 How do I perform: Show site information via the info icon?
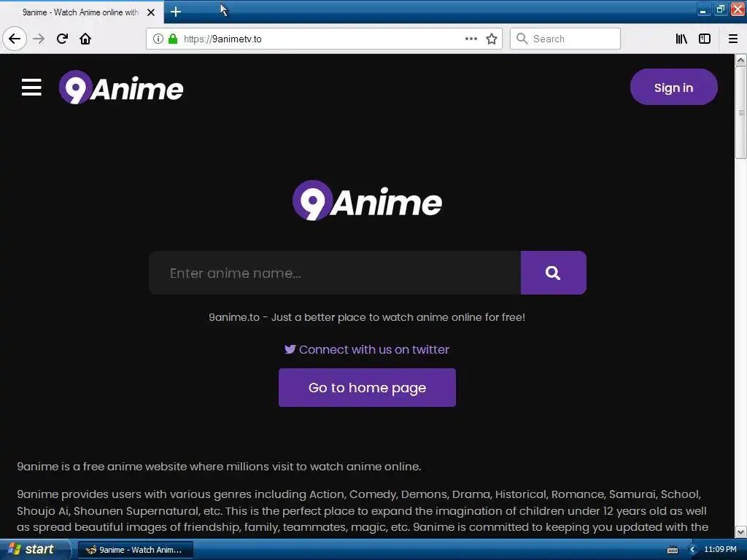coord(158,39)
